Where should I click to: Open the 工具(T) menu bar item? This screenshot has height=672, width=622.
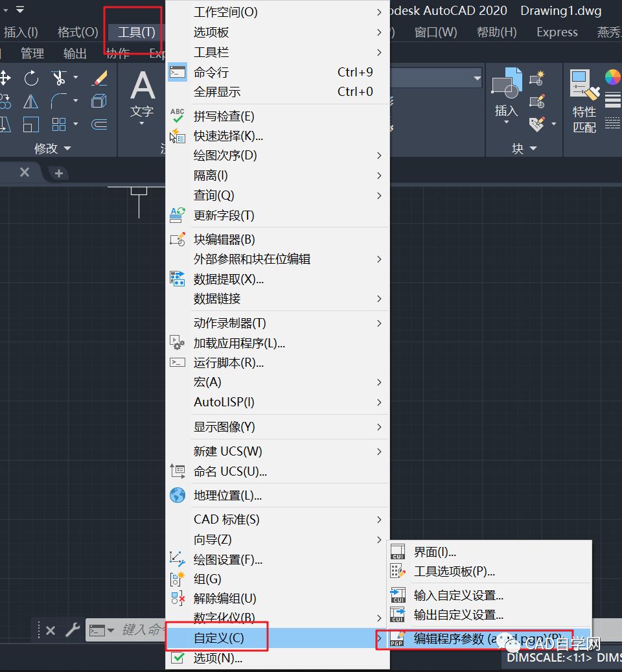[x=136, y=32]
